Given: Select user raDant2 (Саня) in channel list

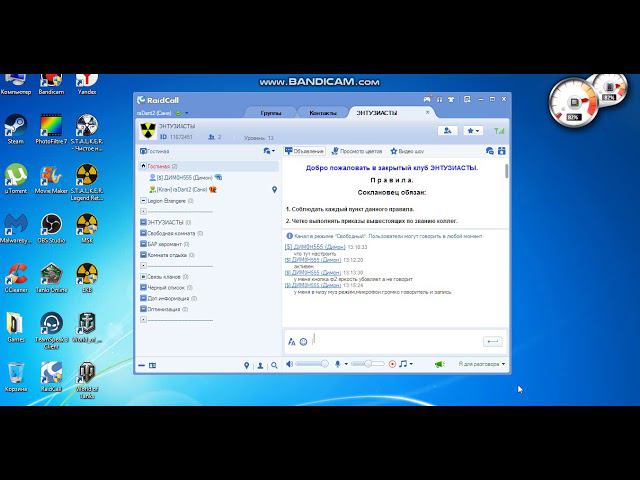Looking at the screenshot, I should [183, 189].
